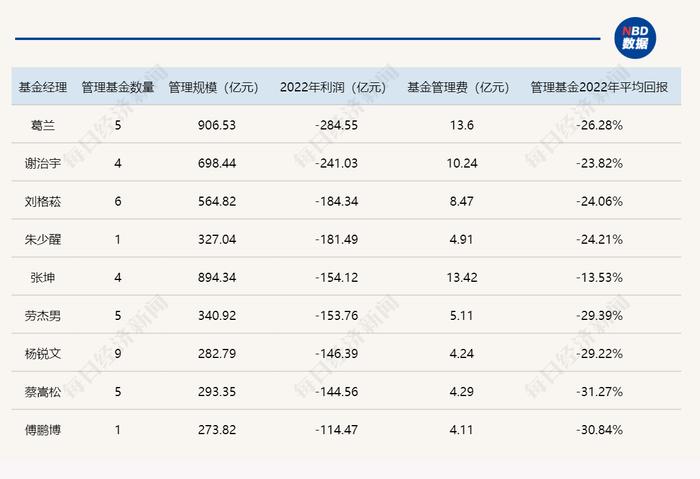Click profit value -181.49
The width and height of the screenshot is (700, 479).
click(x=337, y=240)
